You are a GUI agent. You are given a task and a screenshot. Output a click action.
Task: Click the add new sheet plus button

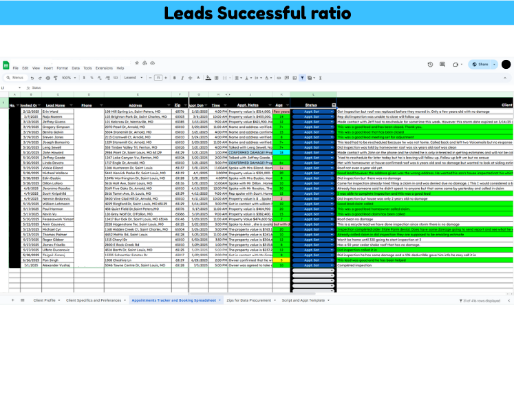(12, 300)
